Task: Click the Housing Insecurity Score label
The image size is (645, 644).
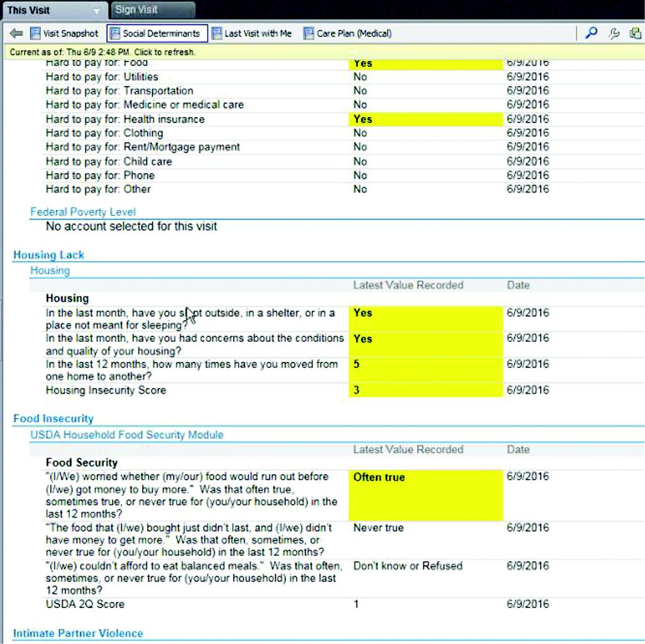Action: pyautogui.click(x=106, y=390)
